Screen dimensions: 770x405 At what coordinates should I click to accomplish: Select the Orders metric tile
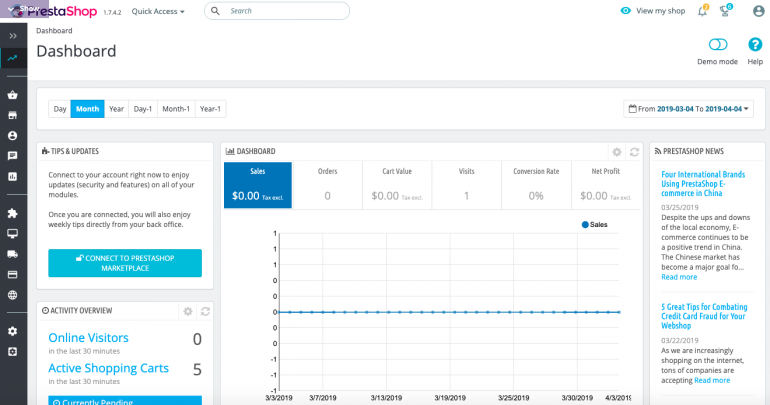[x=327, y=185]
